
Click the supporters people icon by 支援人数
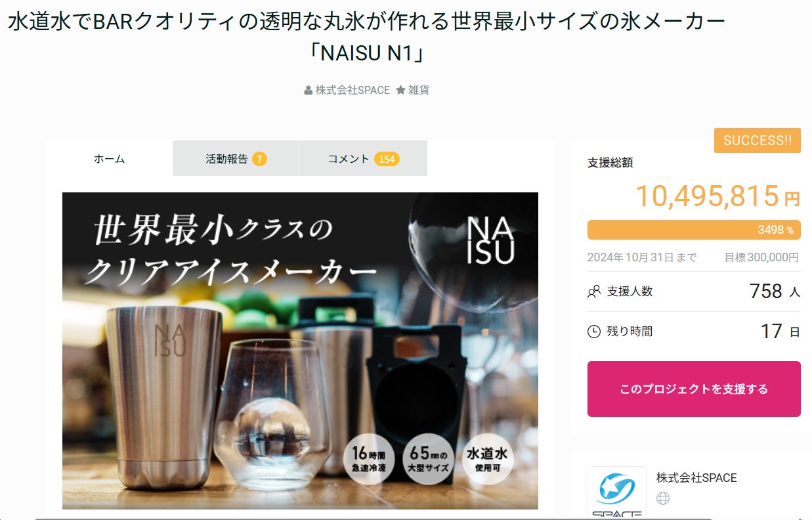point(594,292)
